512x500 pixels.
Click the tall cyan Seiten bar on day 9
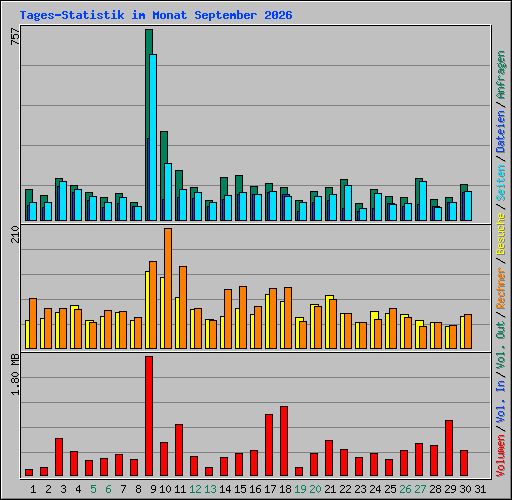(x=153, y=137)
